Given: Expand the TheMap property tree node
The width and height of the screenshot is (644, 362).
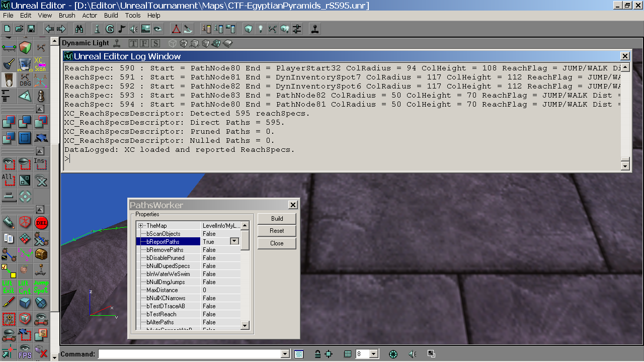Looking at the screenshot, I should tap(141, 226).
